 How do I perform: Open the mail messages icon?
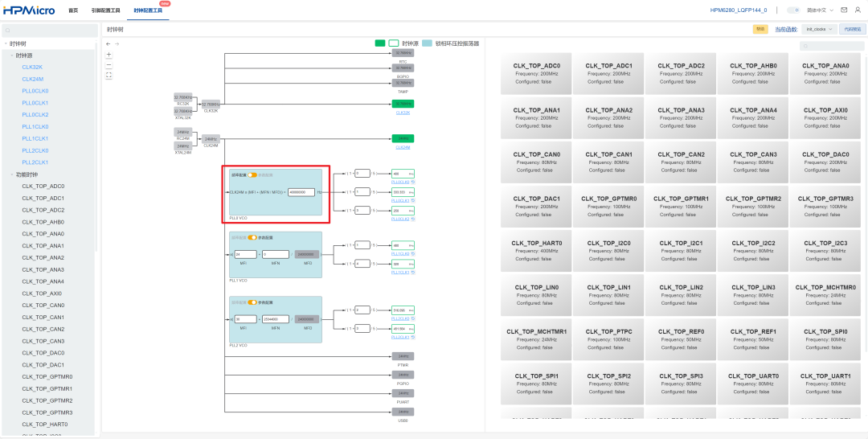tap(844, 10)
